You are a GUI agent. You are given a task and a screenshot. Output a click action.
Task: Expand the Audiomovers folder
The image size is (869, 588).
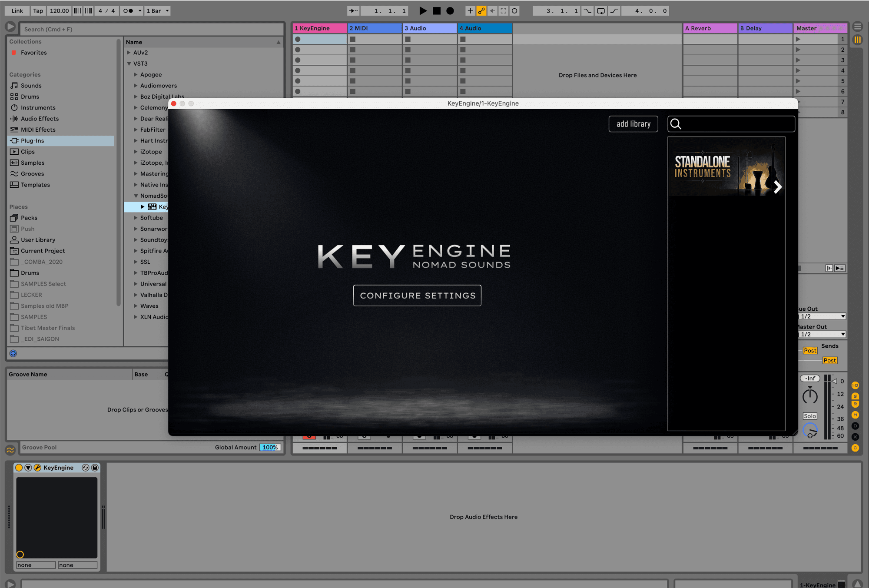136,86
